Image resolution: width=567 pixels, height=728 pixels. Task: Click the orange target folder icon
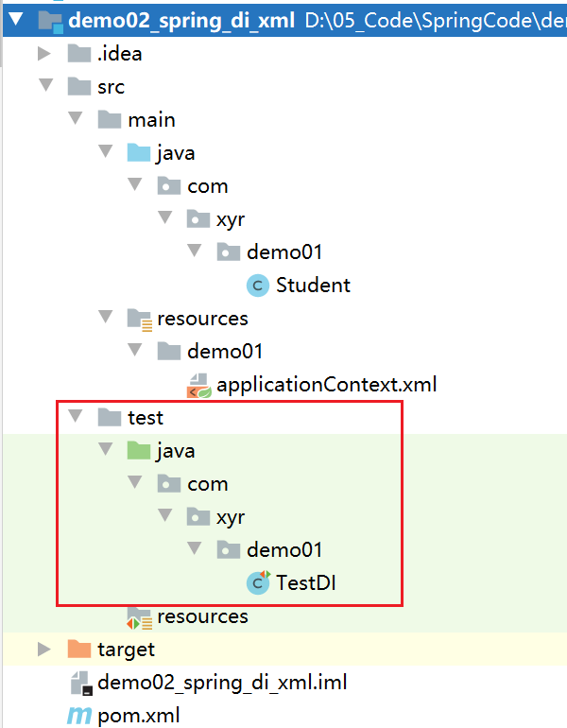point(78,649)
